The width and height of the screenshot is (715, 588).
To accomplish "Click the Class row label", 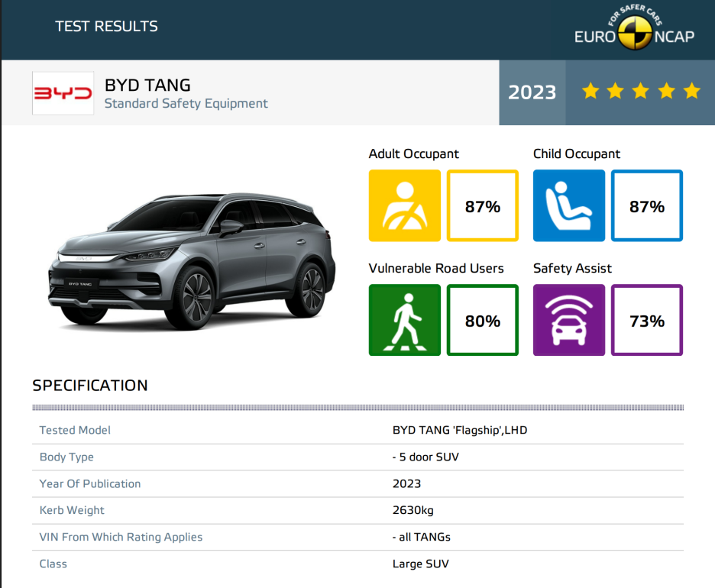I will (x=53, y=564).
